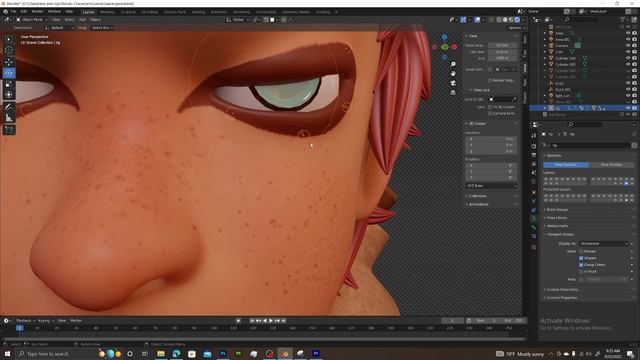Enable the Render Region checkbox
Viewport: 640px width, 360px height.
490,80
